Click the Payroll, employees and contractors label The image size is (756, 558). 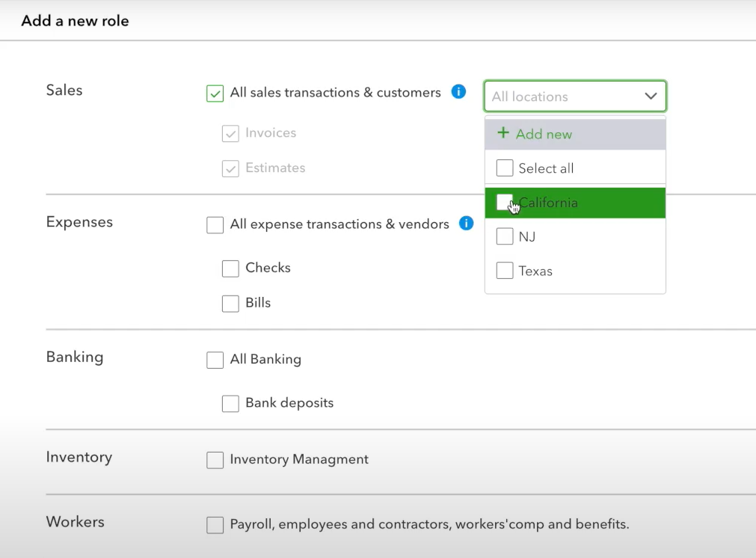(x=429, y=524)
